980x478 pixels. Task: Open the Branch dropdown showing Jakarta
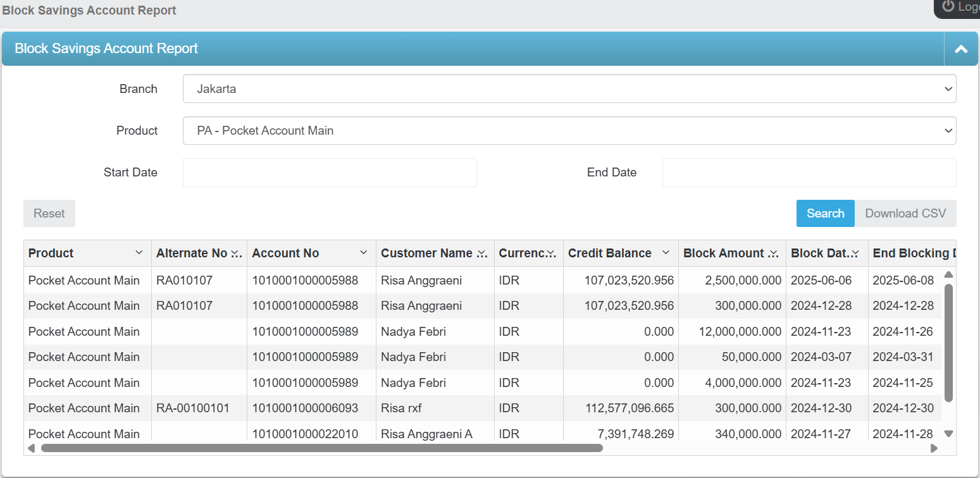(x=569, y=89)
